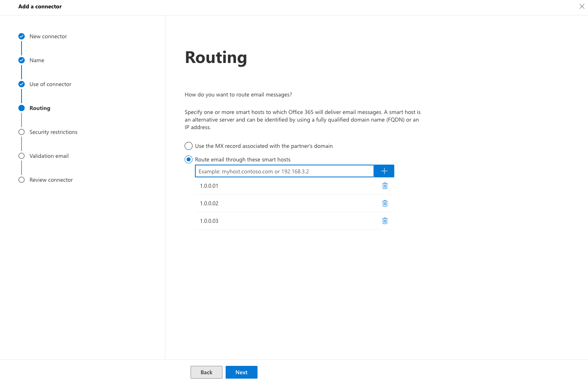Click the smart host example input field
Screen dimensions: 588x383
tap(284, 171)
